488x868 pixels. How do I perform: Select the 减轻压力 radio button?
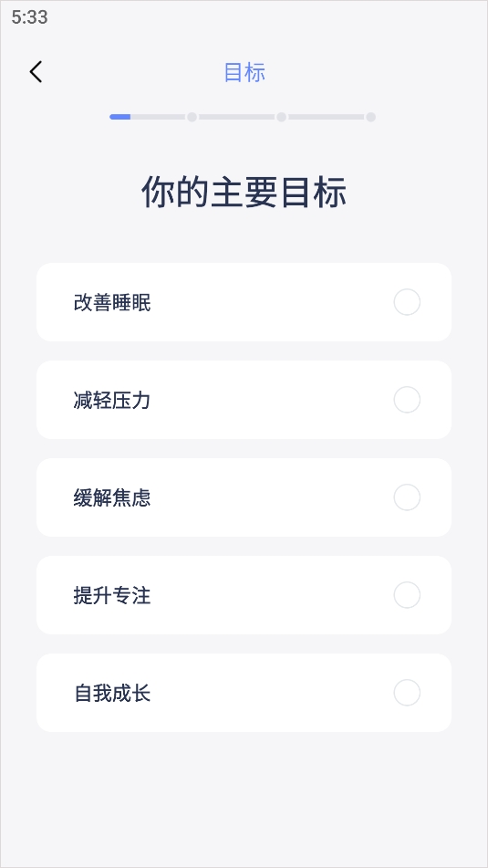407,400
